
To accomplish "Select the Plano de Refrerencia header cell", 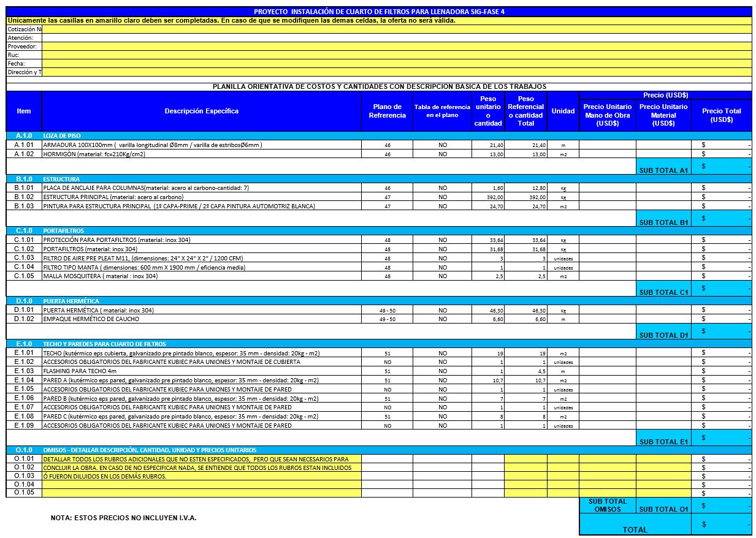I will click(x=387, y=111).
